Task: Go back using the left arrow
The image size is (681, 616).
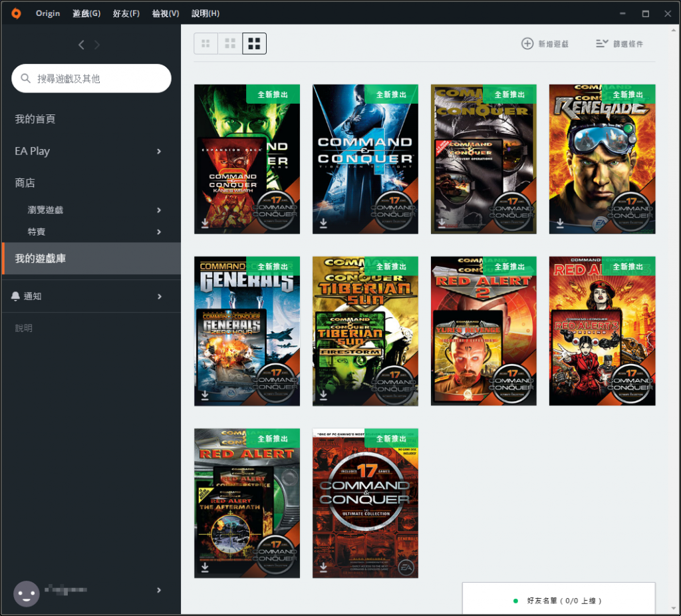Action: pos(81,45)
